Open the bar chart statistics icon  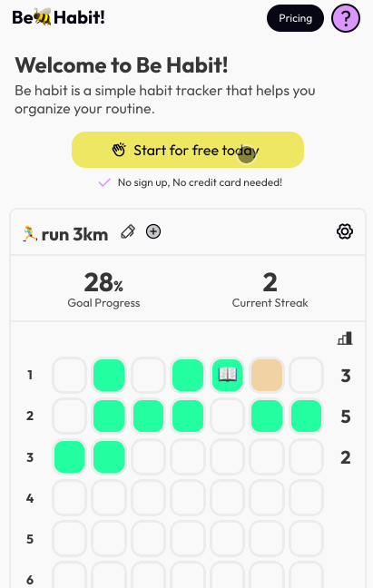pyautogui.click(x=345, y=338)
